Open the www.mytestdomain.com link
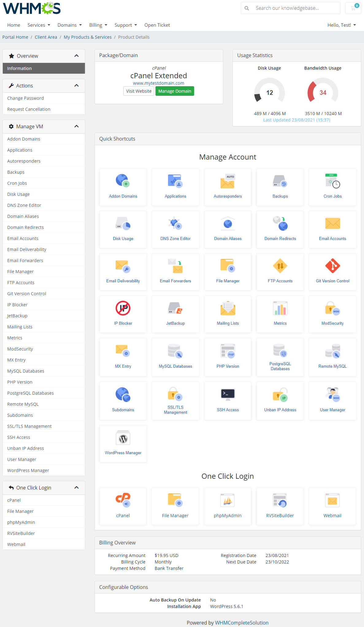The width and height of the screenshot is (364, 627). pyautogui.click(x=159, y=83)
